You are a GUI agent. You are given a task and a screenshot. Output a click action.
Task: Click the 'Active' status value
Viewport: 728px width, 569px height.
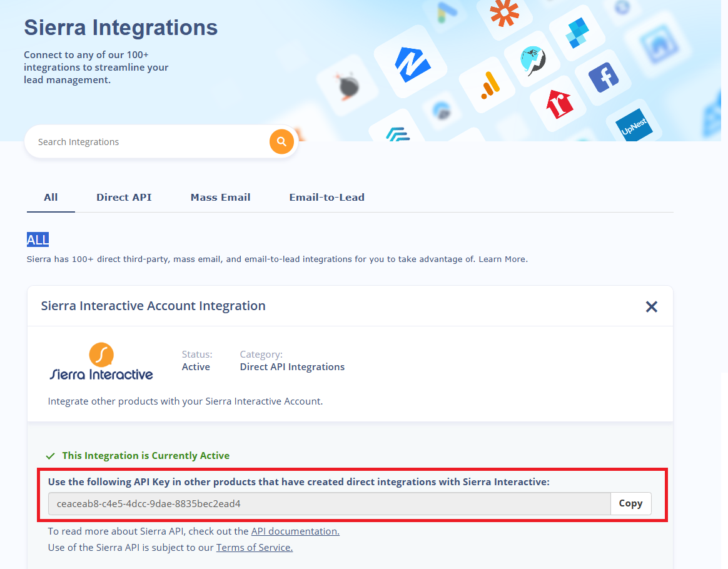pos(196,366)
